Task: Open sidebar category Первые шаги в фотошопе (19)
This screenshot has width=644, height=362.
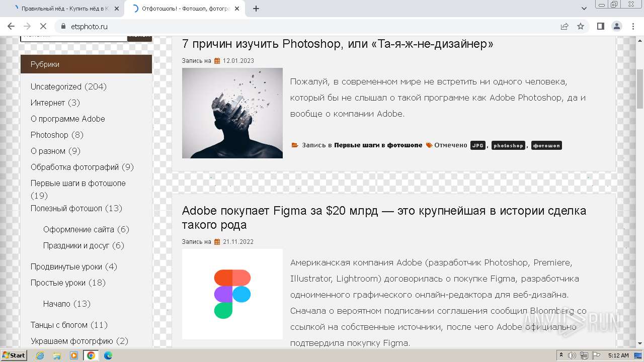Action: 78,183
